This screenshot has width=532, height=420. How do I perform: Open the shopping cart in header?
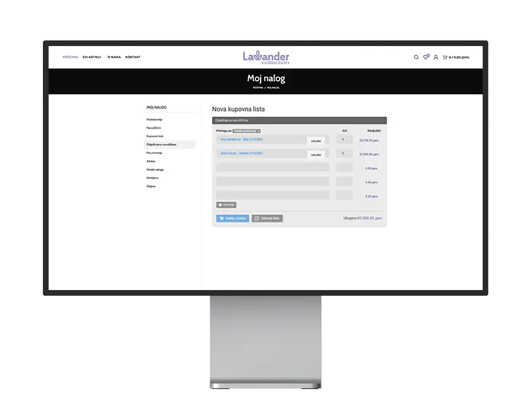(x=456, y=57)
